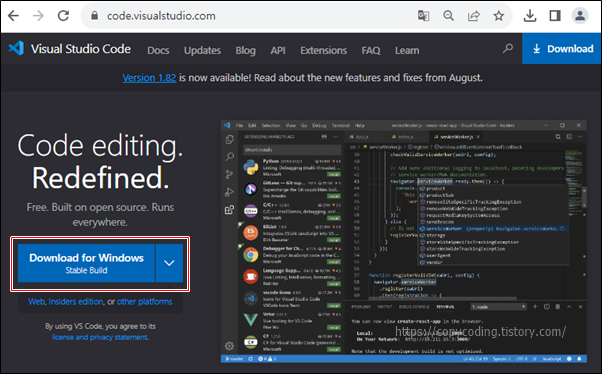Click the Run and Debug icon in the screenshot's activity bar
602x374 pixels.
(x=230, y=192)
